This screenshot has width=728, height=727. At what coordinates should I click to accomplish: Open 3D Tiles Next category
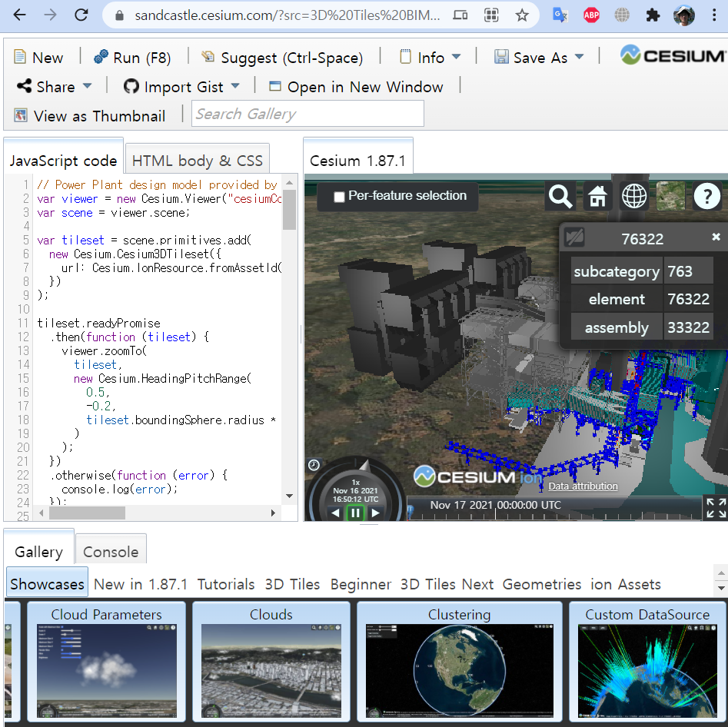click(447, 584)
